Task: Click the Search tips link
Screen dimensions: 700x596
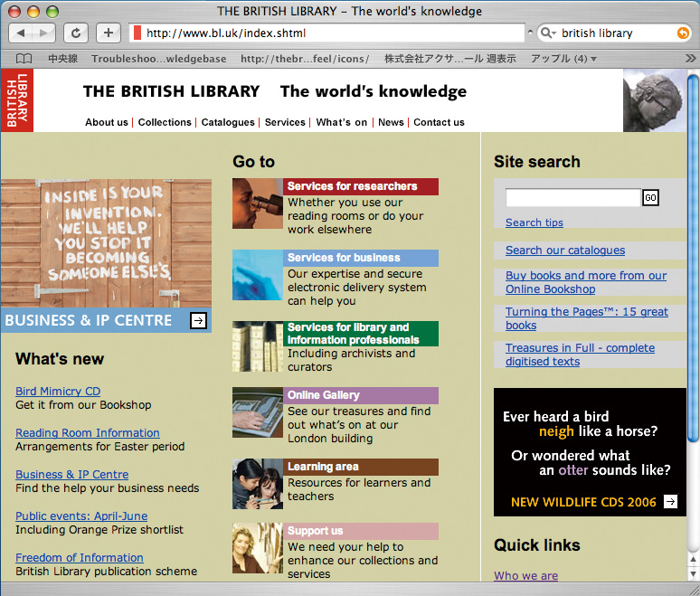Action: [534, 222]
